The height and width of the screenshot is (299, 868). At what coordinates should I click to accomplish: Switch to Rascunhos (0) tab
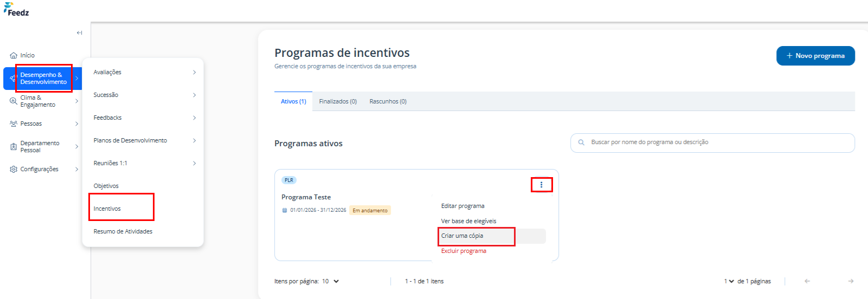(x=388, y=101)
